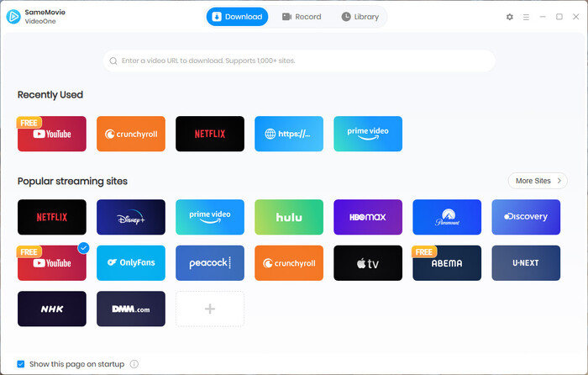588x375 pixels.
Task: Open the hamburger menu icon
Action: click(x=526, y=17)
